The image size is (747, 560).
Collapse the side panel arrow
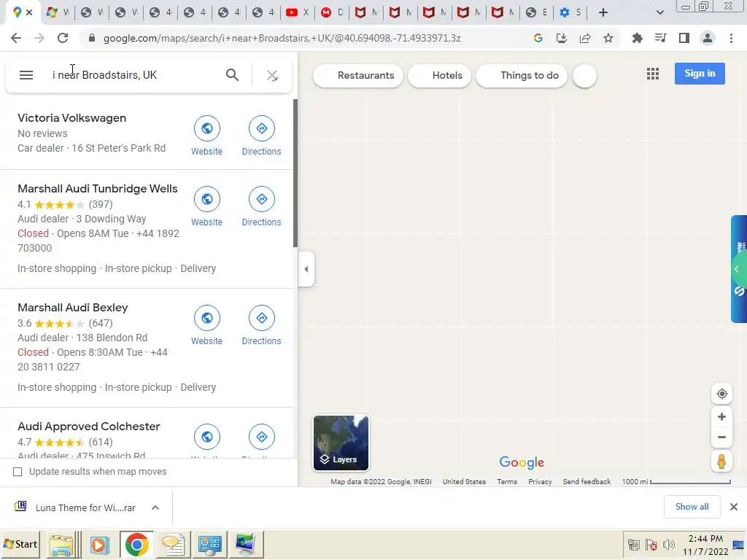pos(306,269)
